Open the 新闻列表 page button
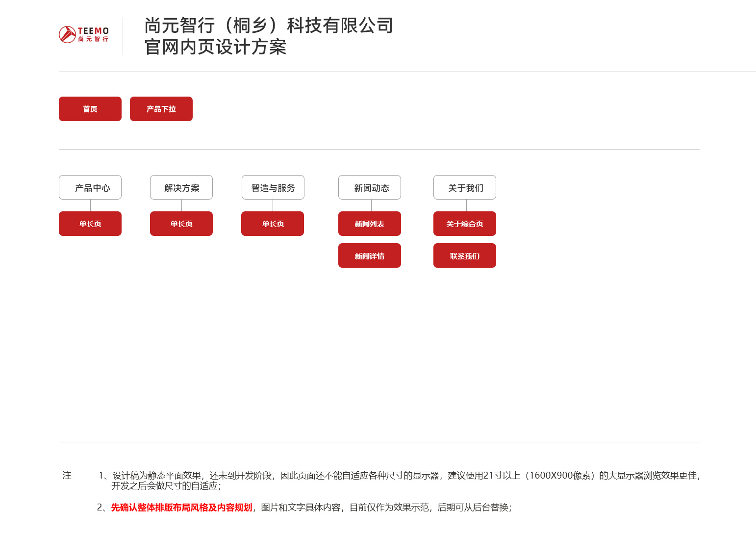 [x=370, y=224]
